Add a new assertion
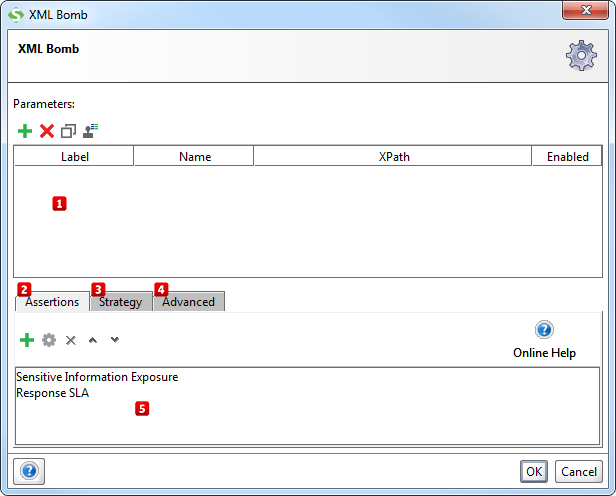The width and height of the screenshot is (616, 496). (27, 340)
